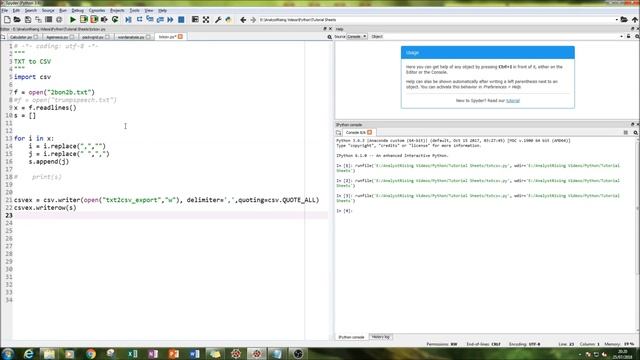Step into function debug icon
Viewport: 640px width, 360px height.
(150, 20)
